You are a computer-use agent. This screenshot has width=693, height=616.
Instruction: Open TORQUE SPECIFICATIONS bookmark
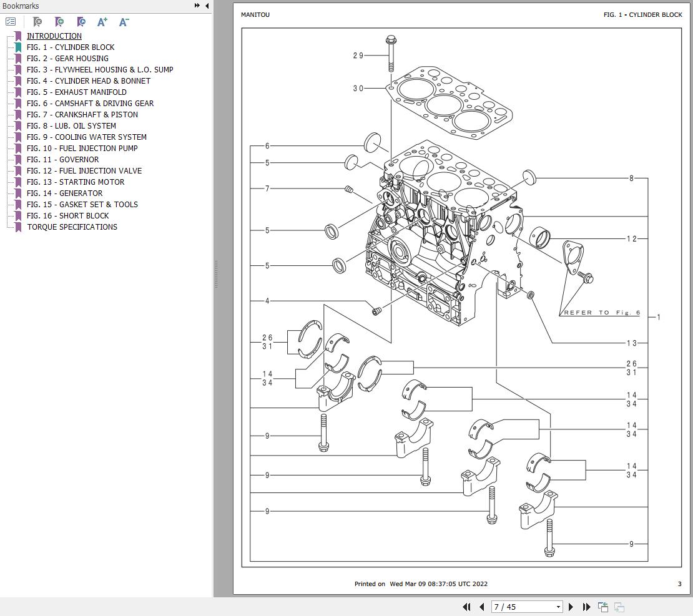tap(72, 227)
